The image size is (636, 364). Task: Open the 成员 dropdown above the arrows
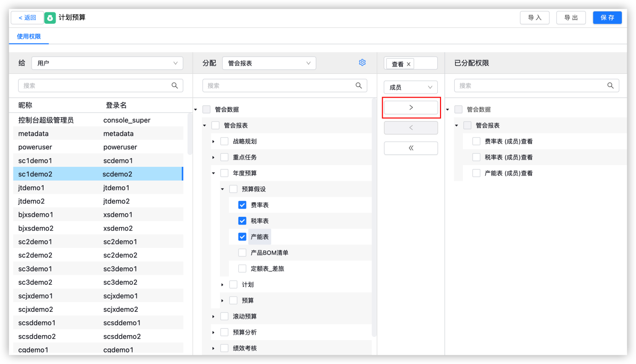pyautogui.click(x=410, y=87)
